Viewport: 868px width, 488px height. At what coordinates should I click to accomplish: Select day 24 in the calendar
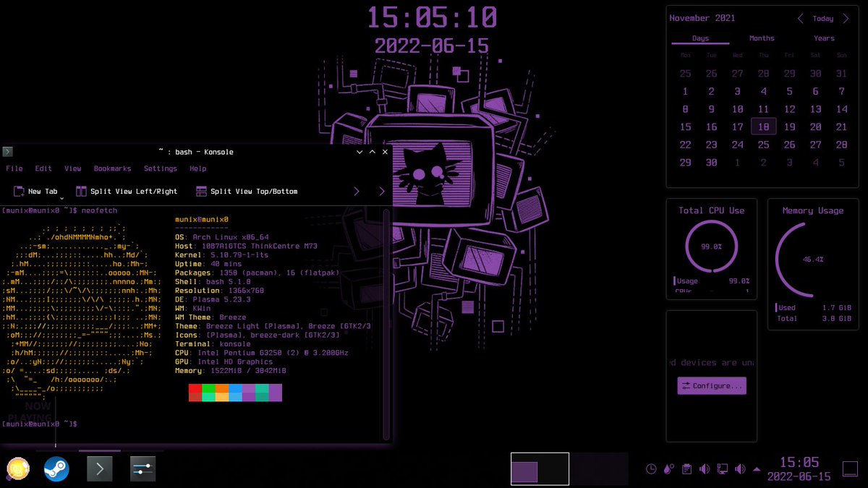(738, 145)
